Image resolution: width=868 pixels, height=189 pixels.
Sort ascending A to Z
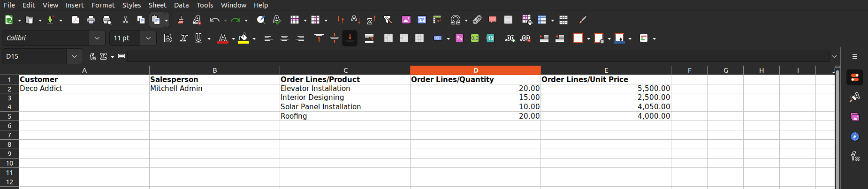[x=356, y=20]
